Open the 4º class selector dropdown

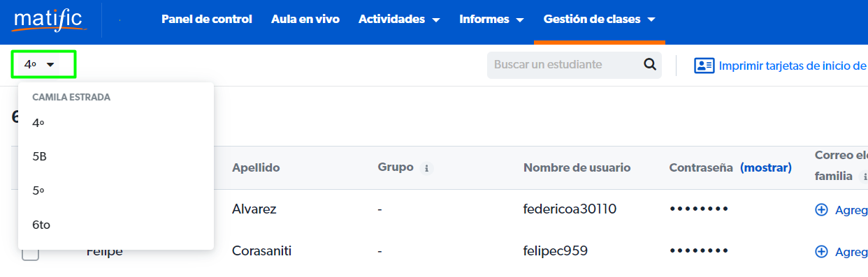43,64
